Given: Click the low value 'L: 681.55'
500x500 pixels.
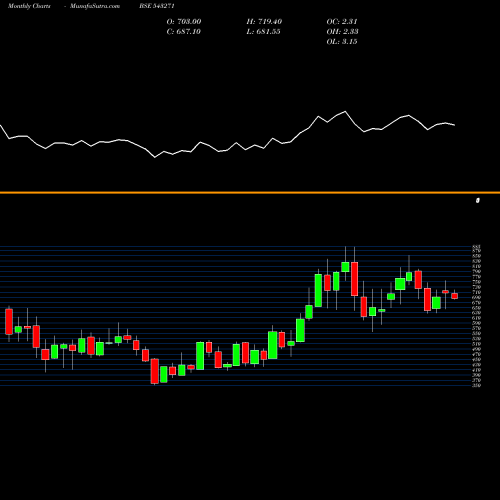Looking at the screenshot, I should [263, 32].
